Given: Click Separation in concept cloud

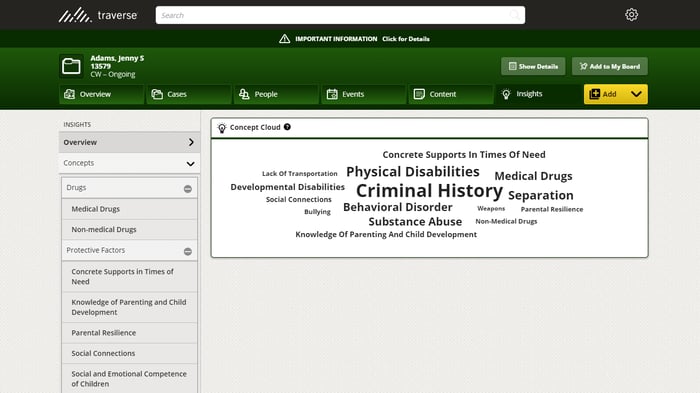Looking at the screenshot, I should [541, 195].
